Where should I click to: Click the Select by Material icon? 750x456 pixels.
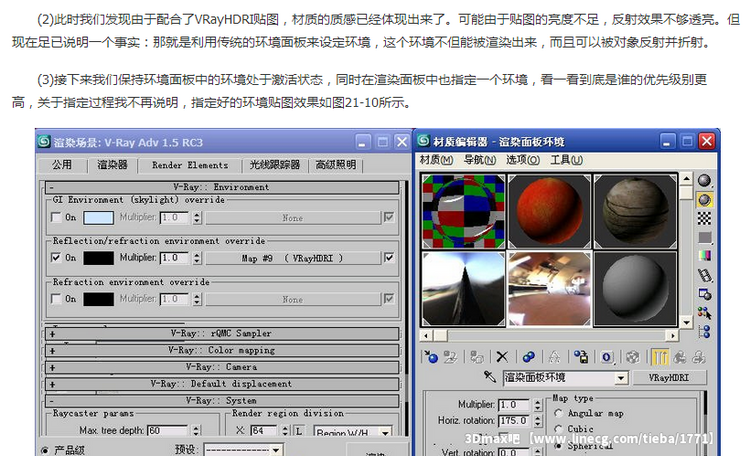coord(704,313)
